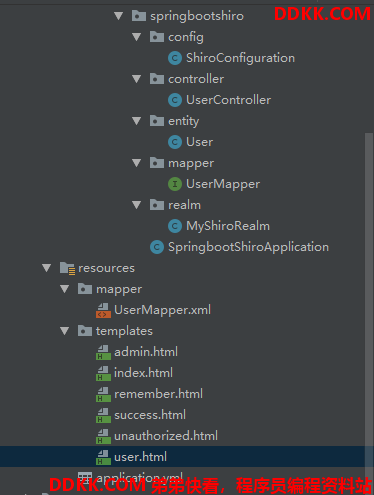
Task: Click the resources folder icon
Action: point(68,268)
